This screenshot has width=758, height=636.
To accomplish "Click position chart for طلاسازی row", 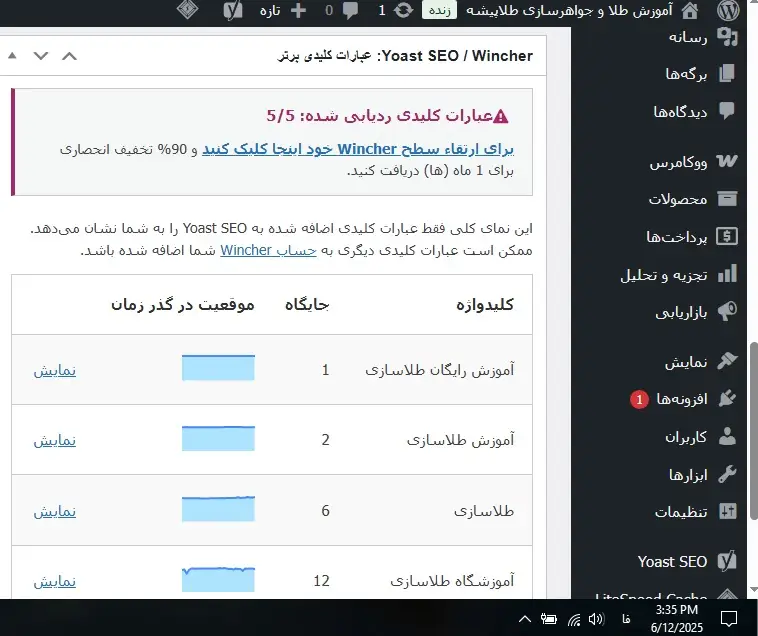I will coord(218,508).
